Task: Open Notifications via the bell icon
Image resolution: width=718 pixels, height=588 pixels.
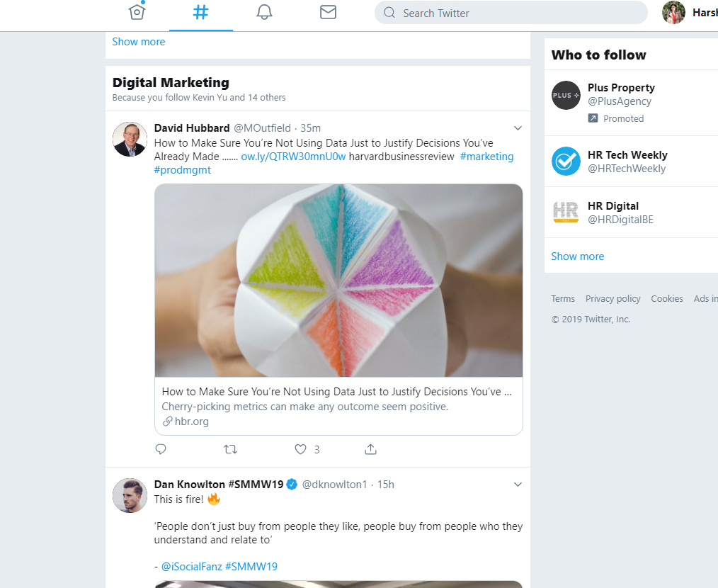Action: pos(264,12)
